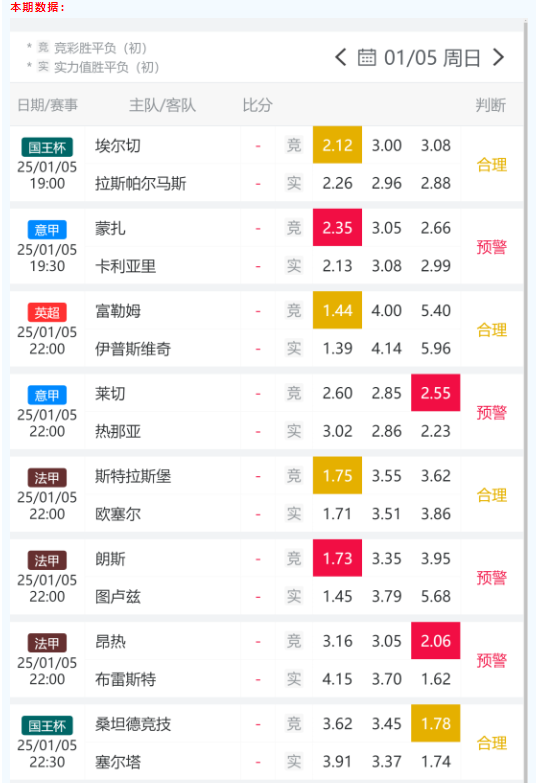The height and width of the screenshot is (783, 541).
Task: Go to the next date with right chevron
Action: pos(498,57)
